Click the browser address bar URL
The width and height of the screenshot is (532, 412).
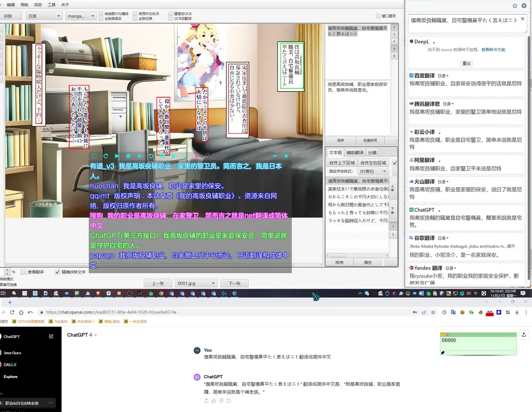111,312
